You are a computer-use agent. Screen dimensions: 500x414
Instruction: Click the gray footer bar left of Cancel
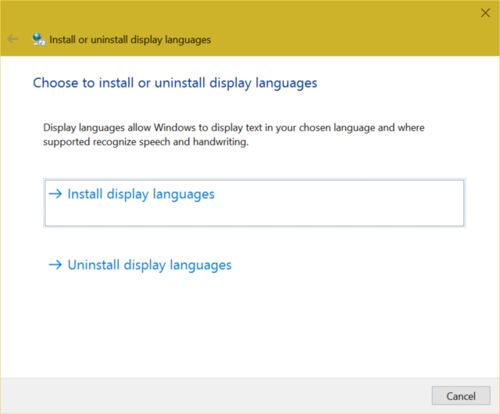pos(213,396)
